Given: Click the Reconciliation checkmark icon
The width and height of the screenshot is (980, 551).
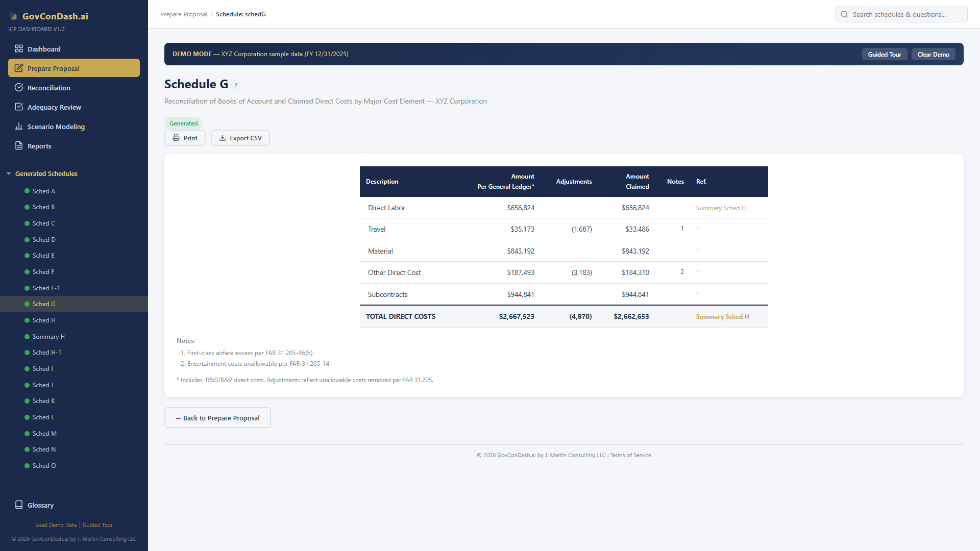Looking at the screenshot, I should [x=19, y=88].
